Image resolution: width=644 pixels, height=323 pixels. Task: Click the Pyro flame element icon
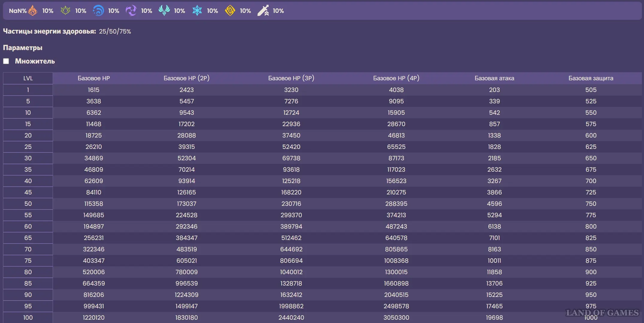pyautogui.click(x=33, y=11)
